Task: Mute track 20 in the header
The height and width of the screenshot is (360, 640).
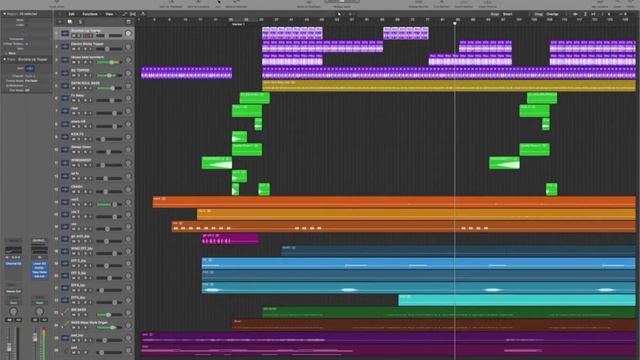Action: [74, 278]
